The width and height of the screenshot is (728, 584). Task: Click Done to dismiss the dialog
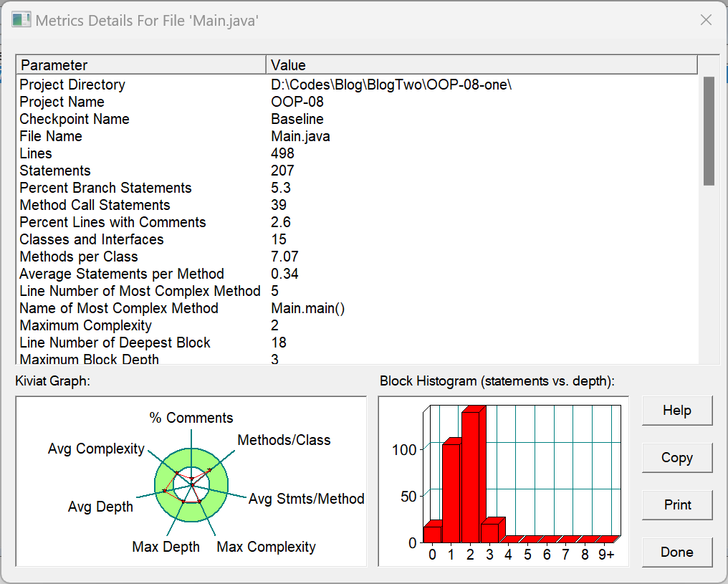coord(677,552)
